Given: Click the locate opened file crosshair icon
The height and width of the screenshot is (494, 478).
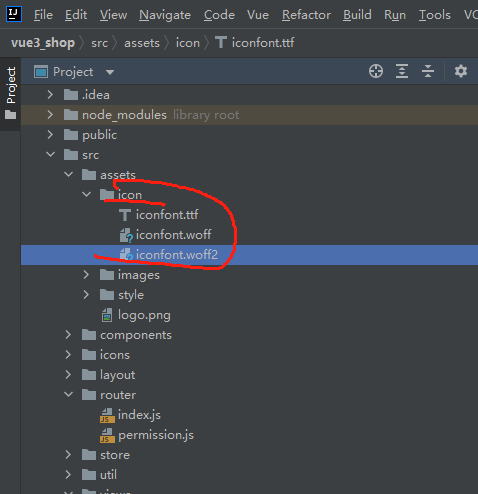Looking at the screenshot, I should (x=376, y=71).
